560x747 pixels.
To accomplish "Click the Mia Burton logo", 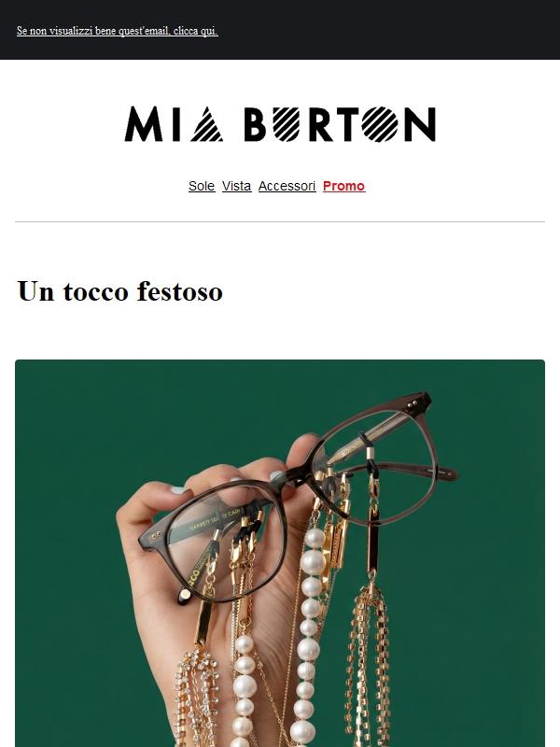I will tap(280, 124).
